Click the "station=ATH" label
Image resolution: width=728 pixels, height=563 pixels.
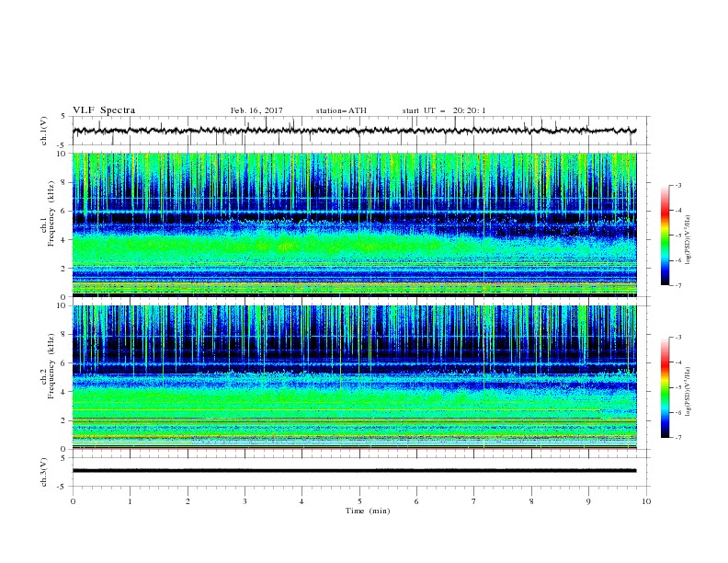(341, 110)
